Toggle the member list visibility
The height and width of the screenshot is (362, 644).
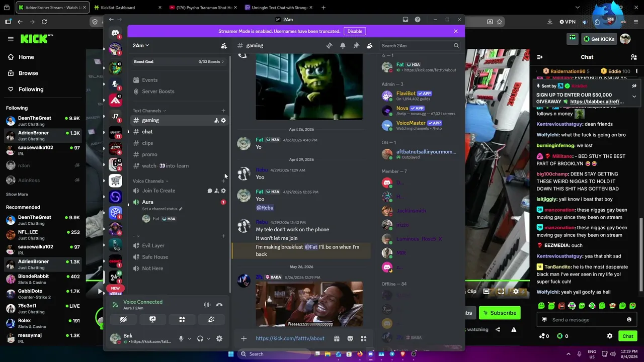point(370,46)
